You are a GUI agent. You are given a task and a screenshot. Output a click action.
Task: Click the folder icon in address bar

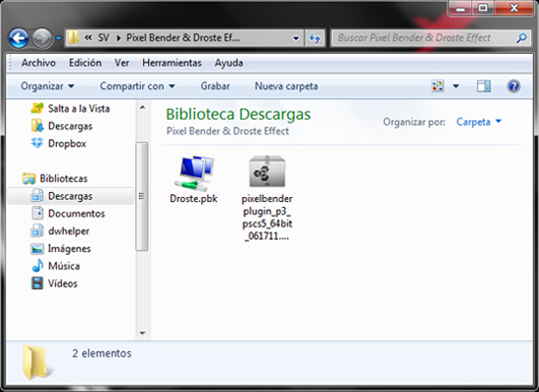click(73, 37)
